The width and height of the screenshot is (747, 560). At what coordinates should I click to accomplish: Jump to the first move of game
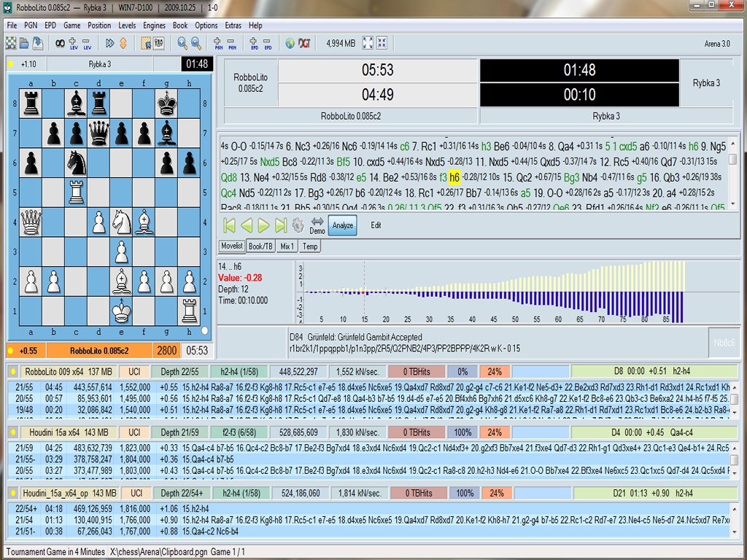click(229, 225)
